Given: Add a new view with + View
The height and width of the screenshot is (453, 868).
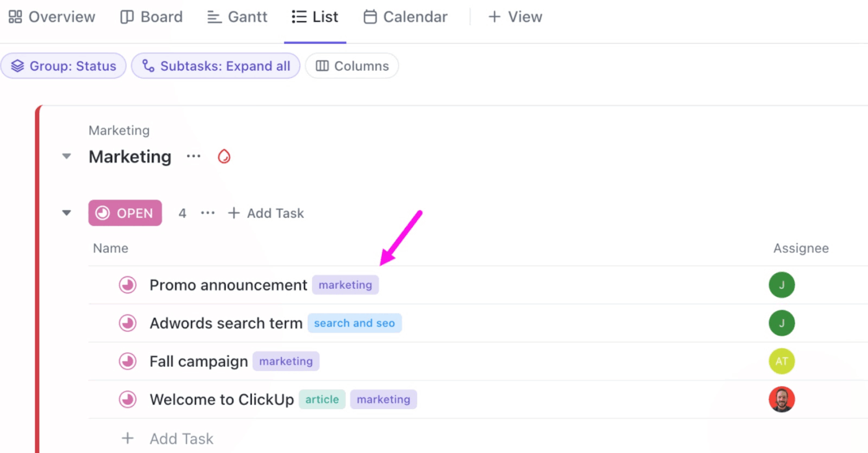Looking at the screenshot, I should coord(515,17).
